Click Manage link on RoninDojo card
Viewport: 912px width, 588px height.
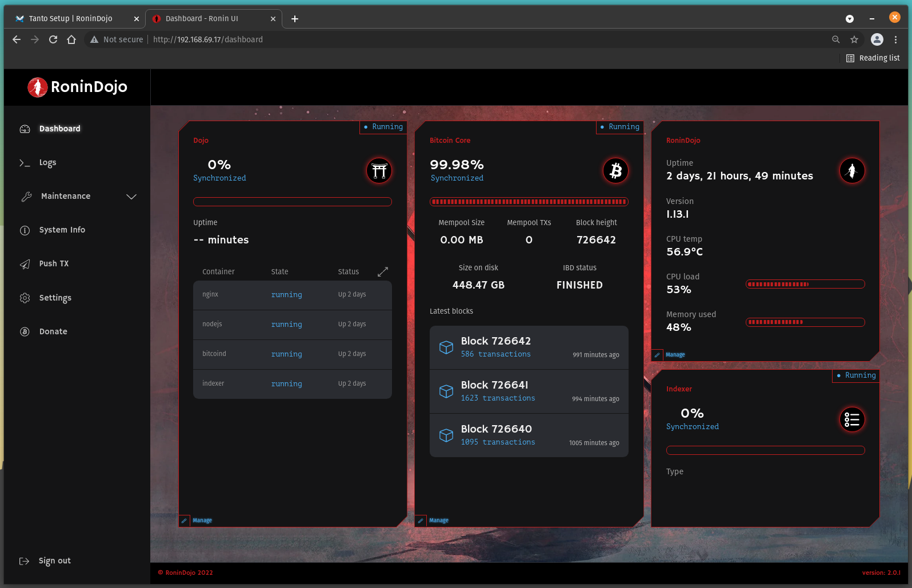675,355
